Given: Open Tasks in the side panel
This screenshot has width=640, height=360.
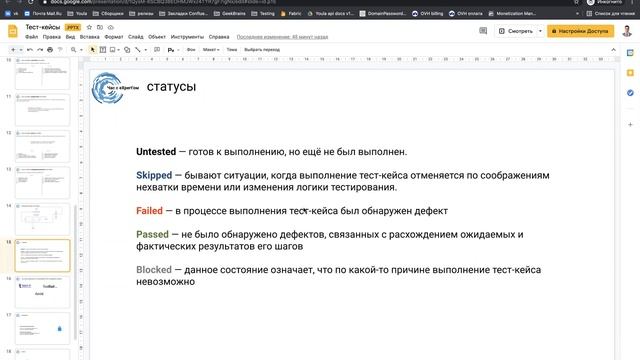Looking at the screenshot, I should click(630, 93).
